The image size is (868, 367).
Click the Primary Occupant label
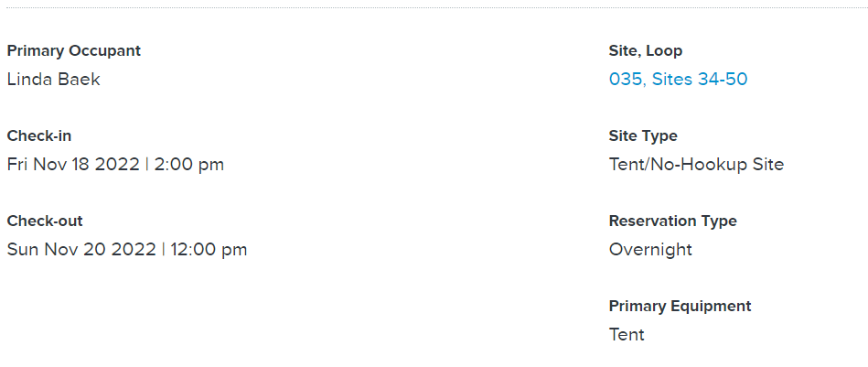pos(73,51)
